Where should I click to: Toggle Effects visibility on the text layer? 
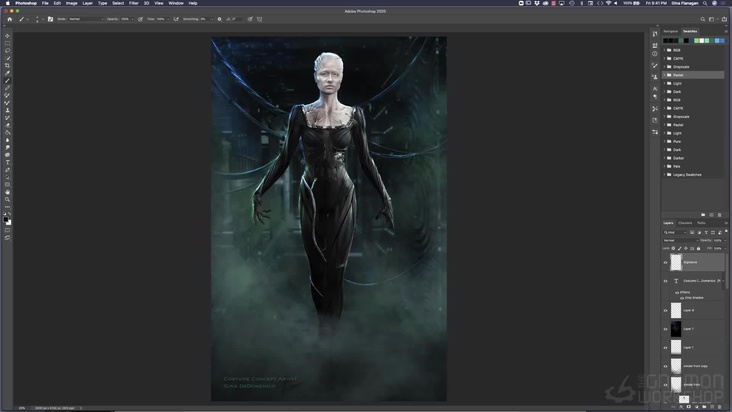677,293
